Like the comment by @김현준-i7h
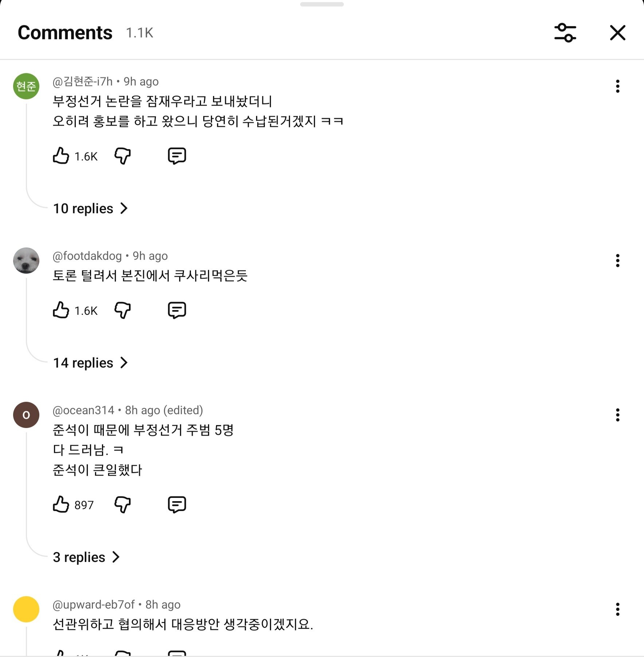 pos(61,156)
